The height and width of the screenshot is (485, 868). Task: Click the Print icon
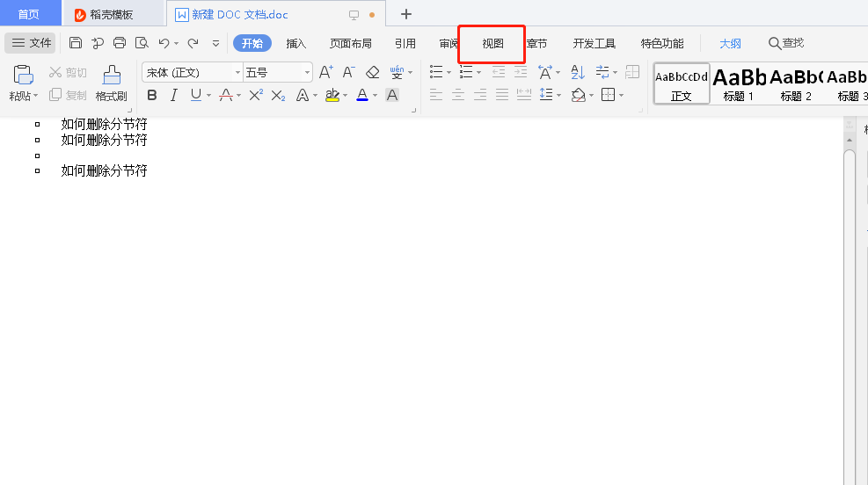(120, 43)
